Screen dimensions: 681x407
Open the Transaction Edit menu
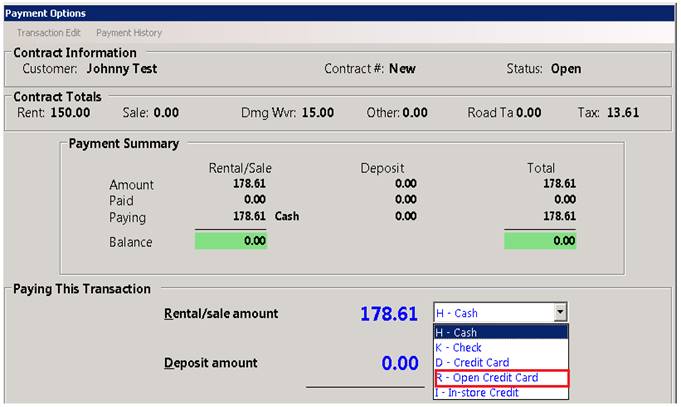pos(49,33)
